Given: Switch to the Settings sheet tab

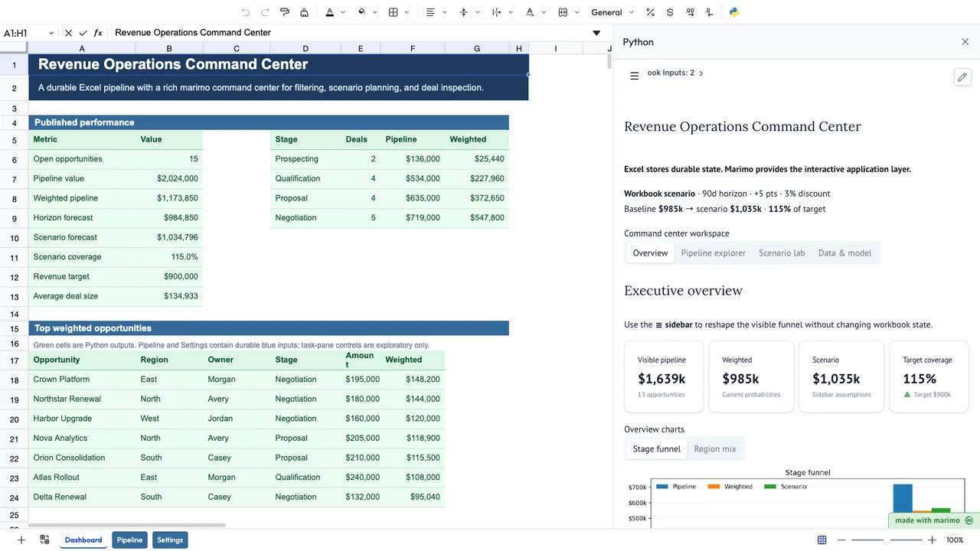Looking at the screenshot, I should click(170, 540).
